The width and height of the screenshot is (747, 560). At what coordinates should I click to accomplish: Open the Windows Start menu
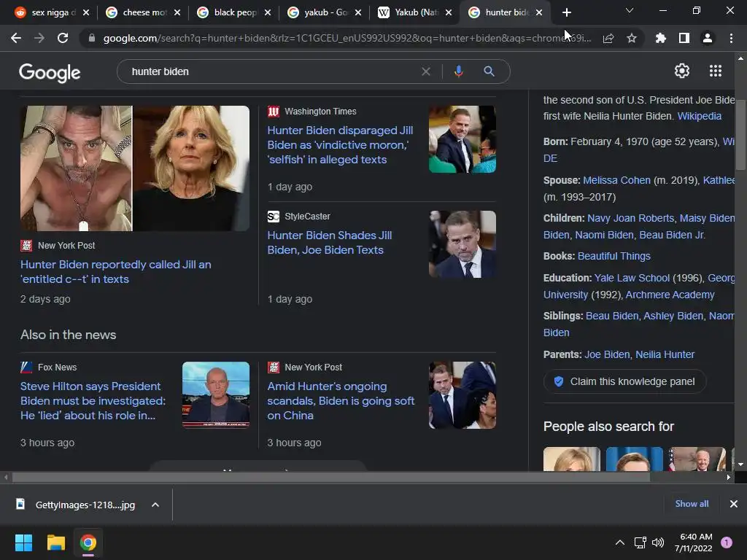[x=23, y=542]
